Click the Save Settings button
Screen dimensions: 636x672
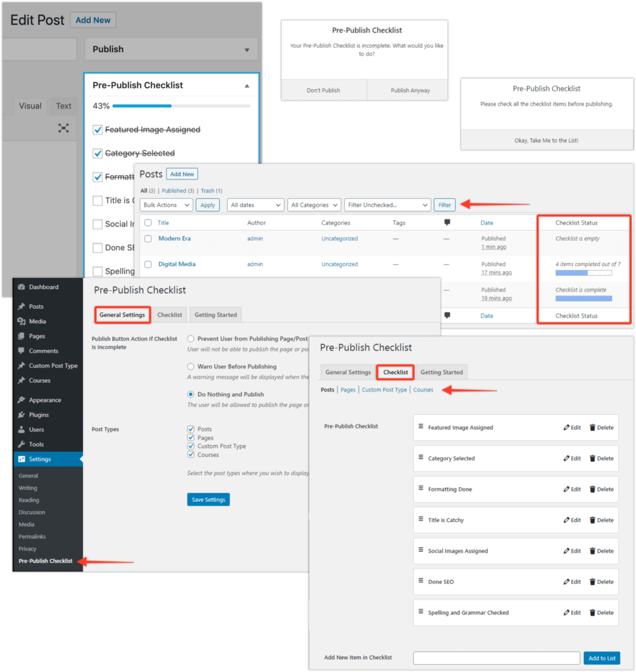(208, 499)
